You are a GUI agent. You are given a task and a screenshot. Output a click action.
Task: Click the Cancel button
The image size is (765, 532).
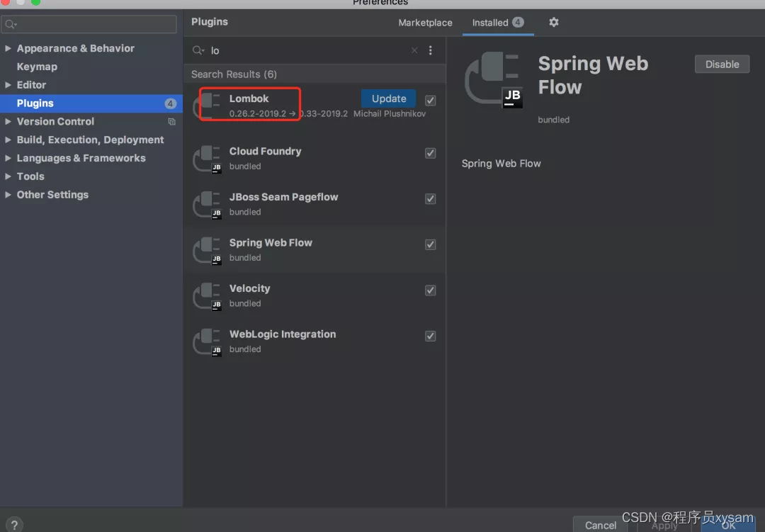pos(600,525)
